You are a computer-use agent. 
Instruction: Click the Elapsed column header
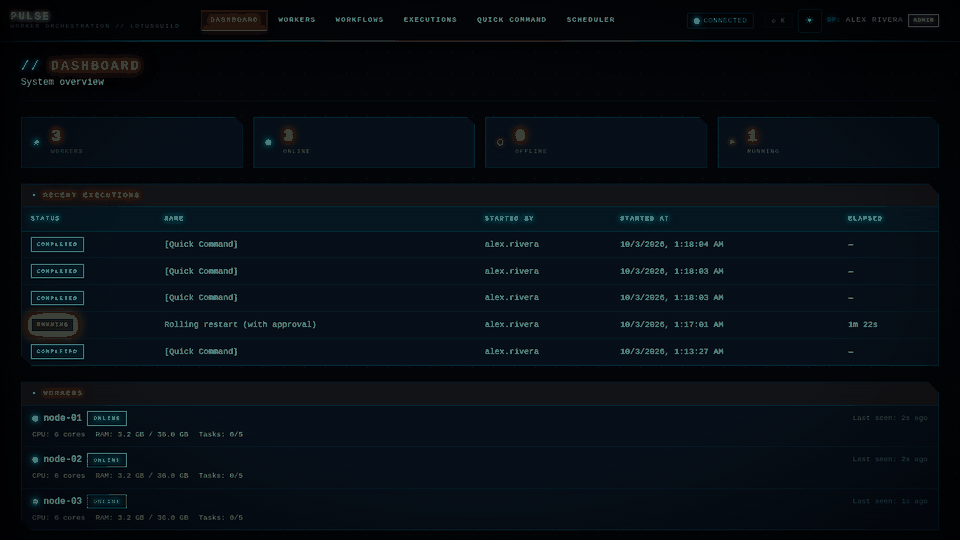(x=865, y=218)
